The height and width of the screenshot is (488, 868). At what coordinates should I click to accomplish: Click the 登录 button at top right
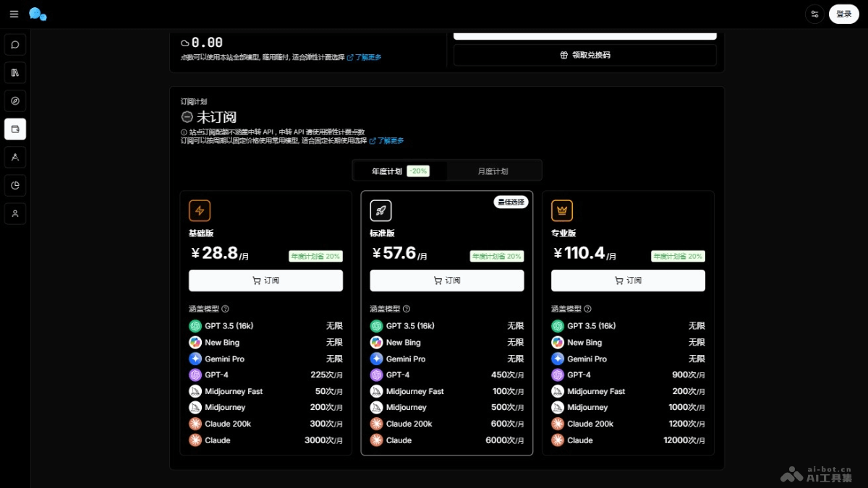coord(843,14)
